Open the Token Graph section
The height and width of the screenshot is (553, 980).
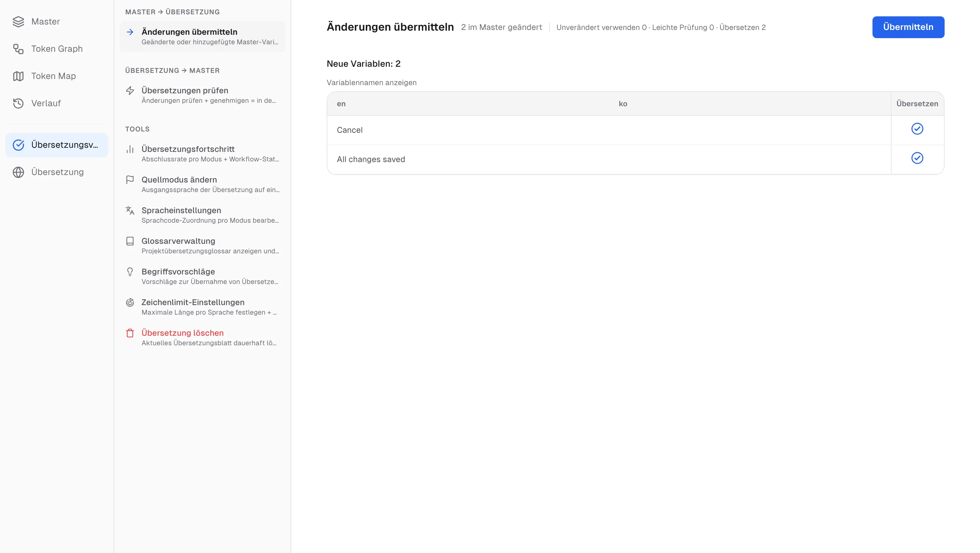[57, 49]
